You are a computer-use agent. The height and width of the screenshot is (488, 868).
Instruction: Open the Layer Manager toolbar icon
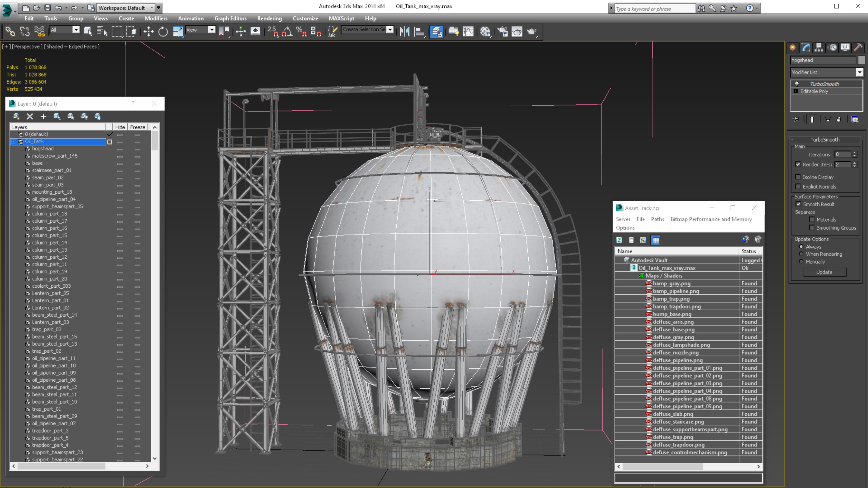pos(436,32)
